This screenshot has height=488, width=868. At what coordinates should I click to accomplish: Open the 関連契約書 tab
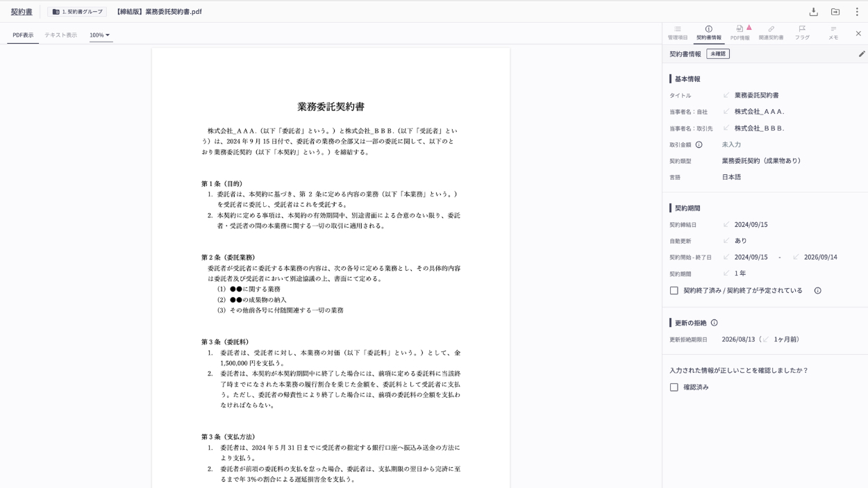click(771, 33)
